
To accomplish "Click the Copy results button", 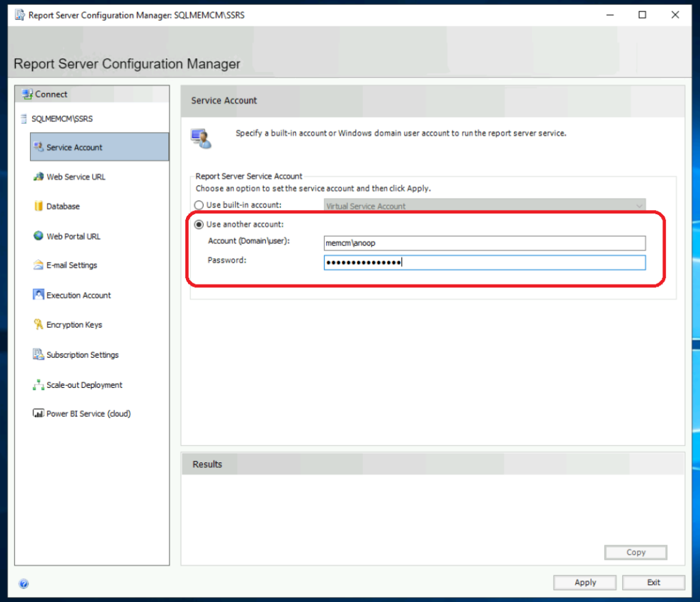I will point(636,553).
